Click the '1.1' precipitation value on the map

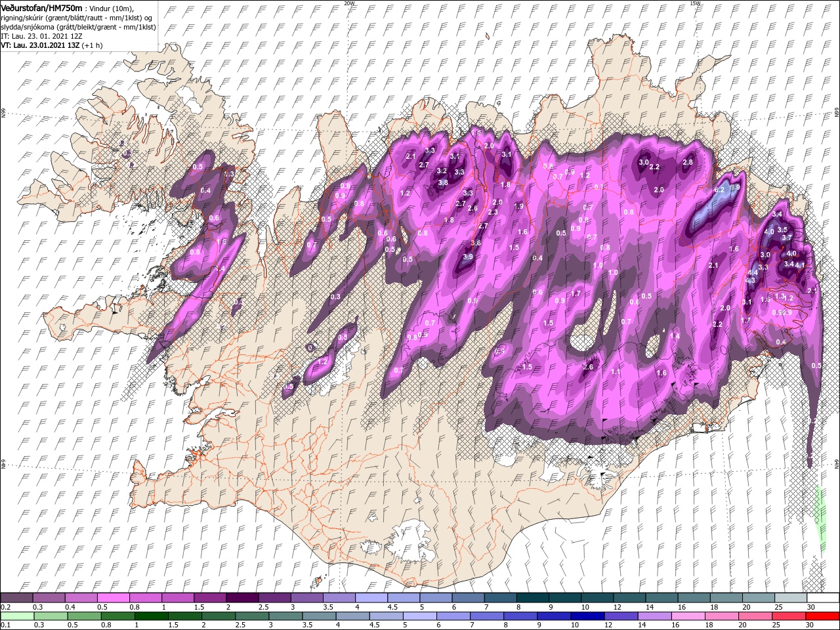615,372
